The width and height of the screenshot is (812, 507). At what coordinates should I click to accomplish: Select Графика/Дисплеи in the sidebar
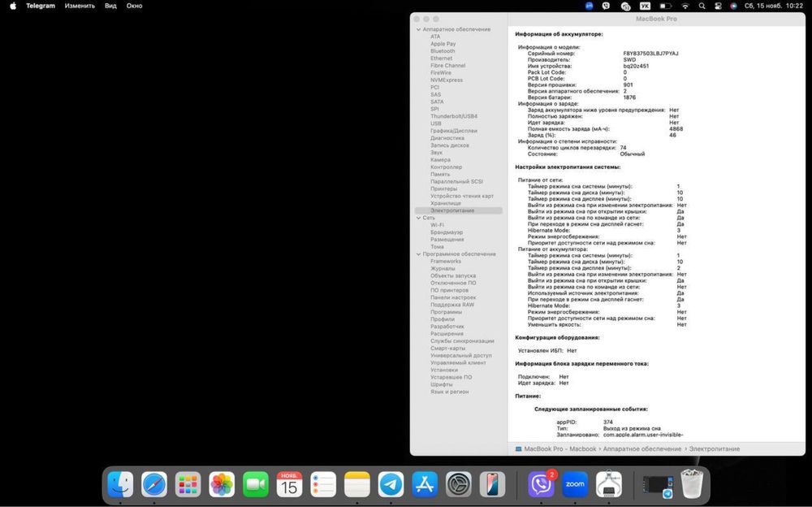[x=454, y=131]
